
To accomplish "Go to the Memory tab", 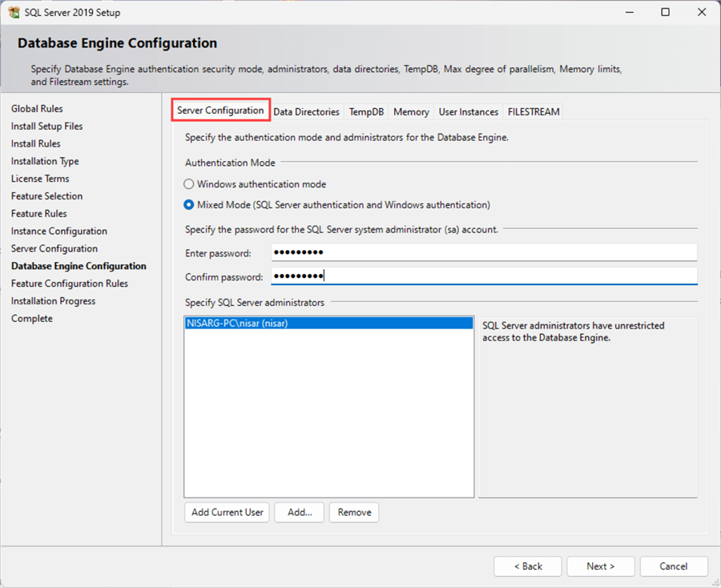I will 411,111.
